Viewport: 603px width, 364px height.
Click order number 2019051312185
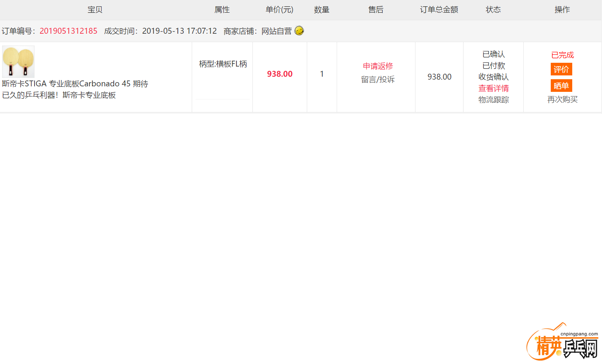(68, 31)
